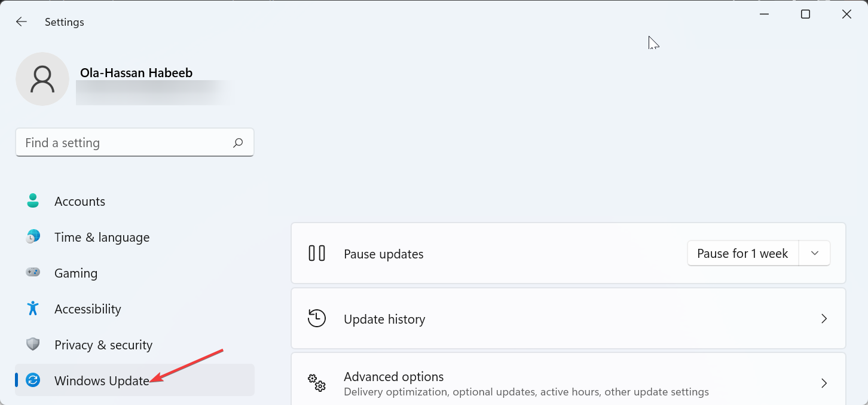Screen dimensions: 868x405
Task: Go back with the arrow button
Action: tap(22, 22)
